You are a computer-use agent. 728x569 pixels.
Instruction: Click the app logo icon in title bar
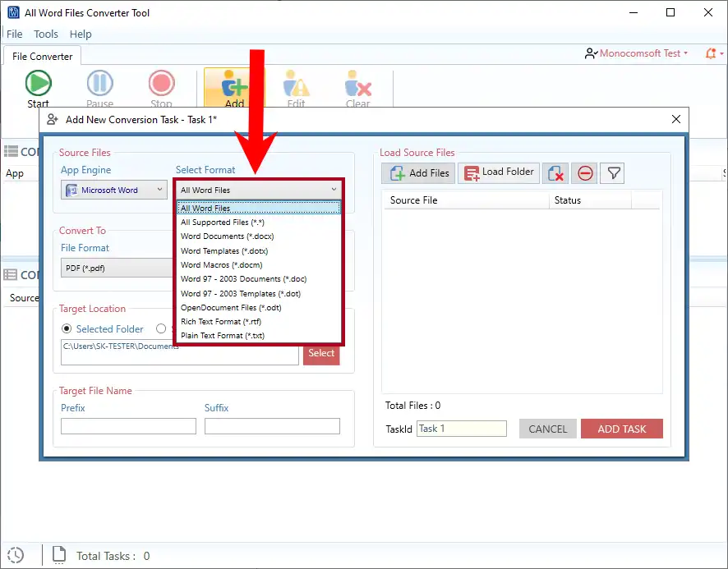point(13,12)
